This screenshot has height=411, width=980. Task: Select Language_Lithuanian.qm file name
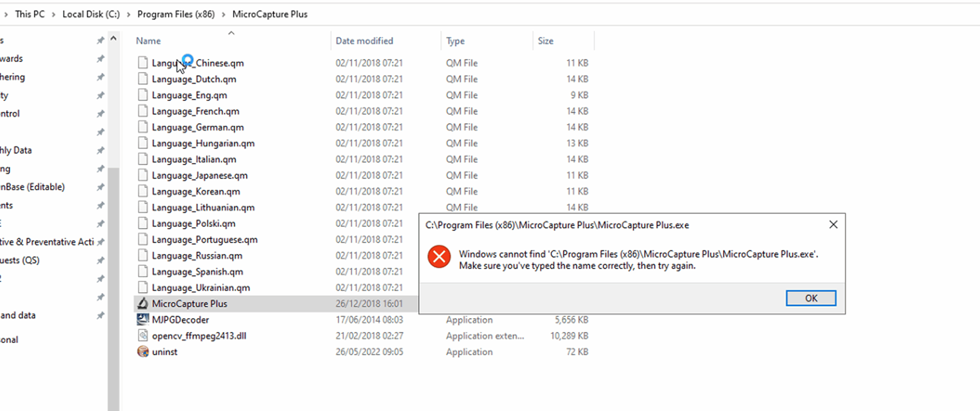(203, 207)
